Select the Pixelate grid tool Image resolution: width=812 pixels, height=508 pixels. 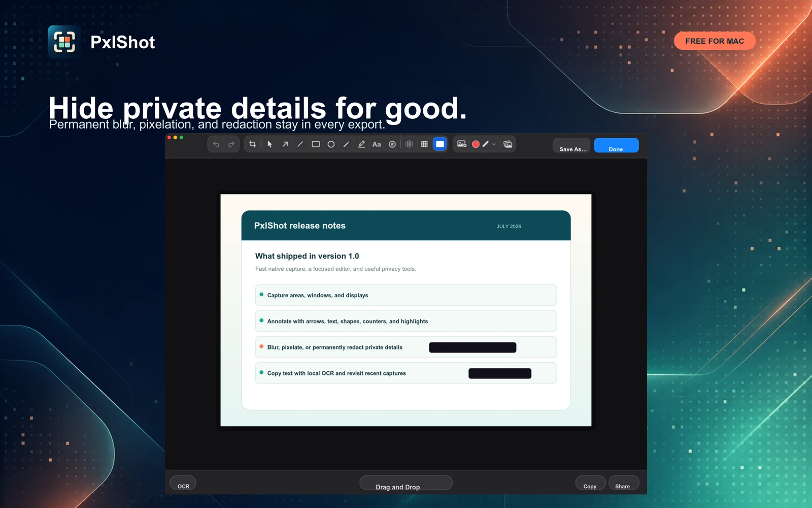click(424, 144)
